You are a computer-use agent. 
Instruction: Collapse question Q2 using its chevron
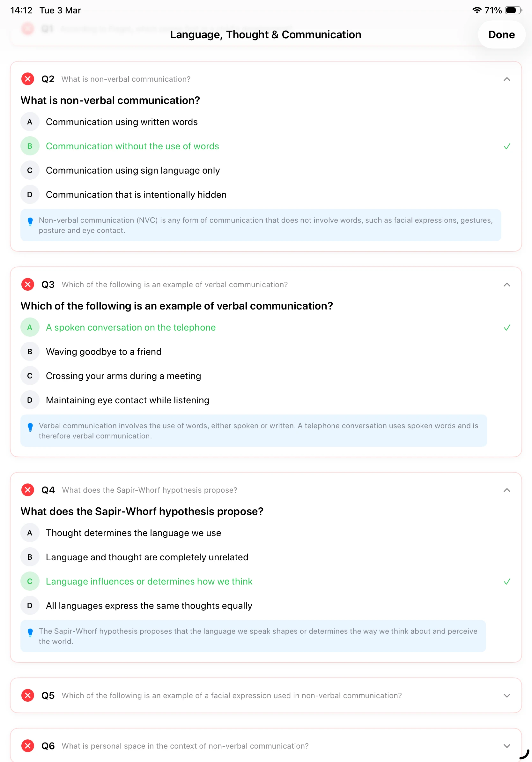(506, 79)
